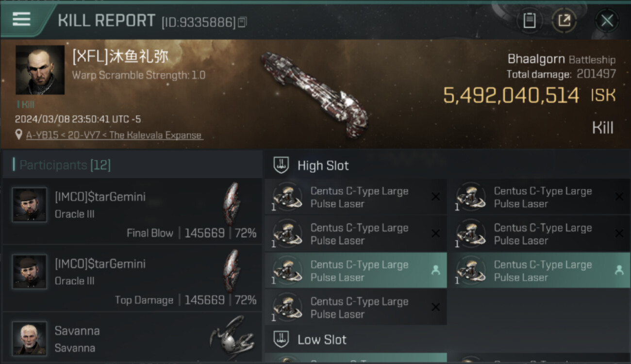This screenshot has width=631, height=364.
Task: Copy the kill report ID
Action: pyautogui.click(x=242, y=22)
